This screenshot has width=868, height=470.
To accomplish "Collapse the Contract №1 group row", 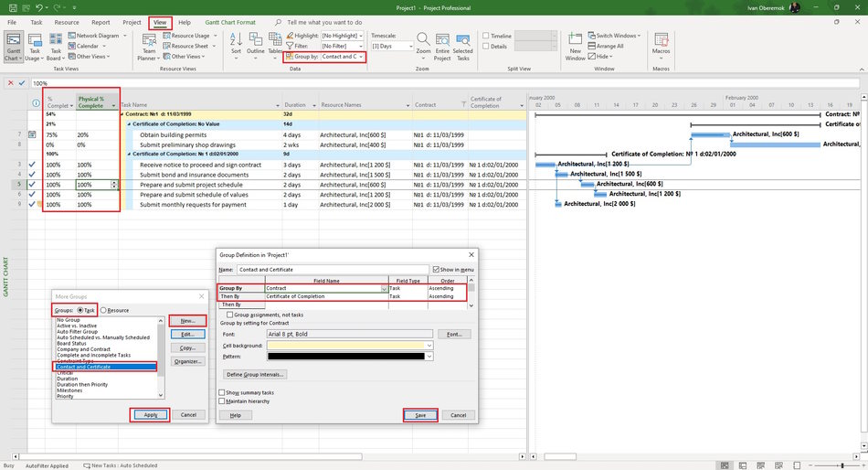I will coord(123,114).
